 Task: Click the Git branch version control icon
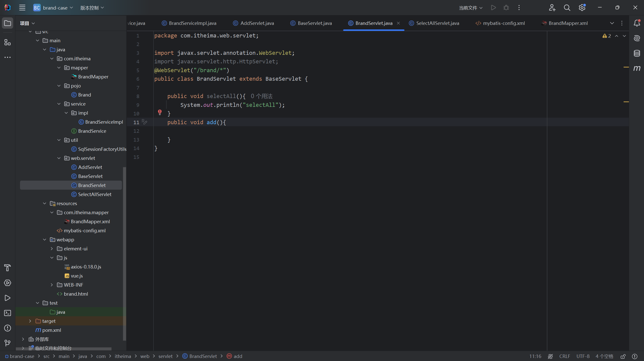(x=7, y=343)
